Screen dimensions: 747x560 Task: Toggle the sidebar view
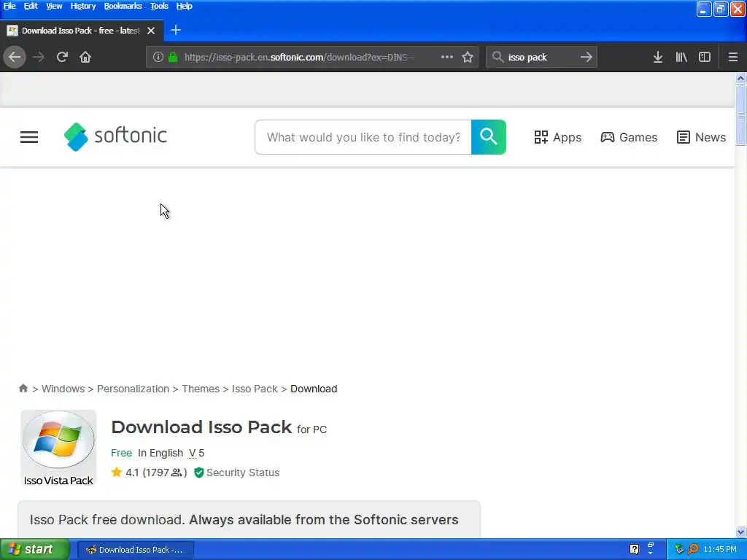click(x=705, y=57)
